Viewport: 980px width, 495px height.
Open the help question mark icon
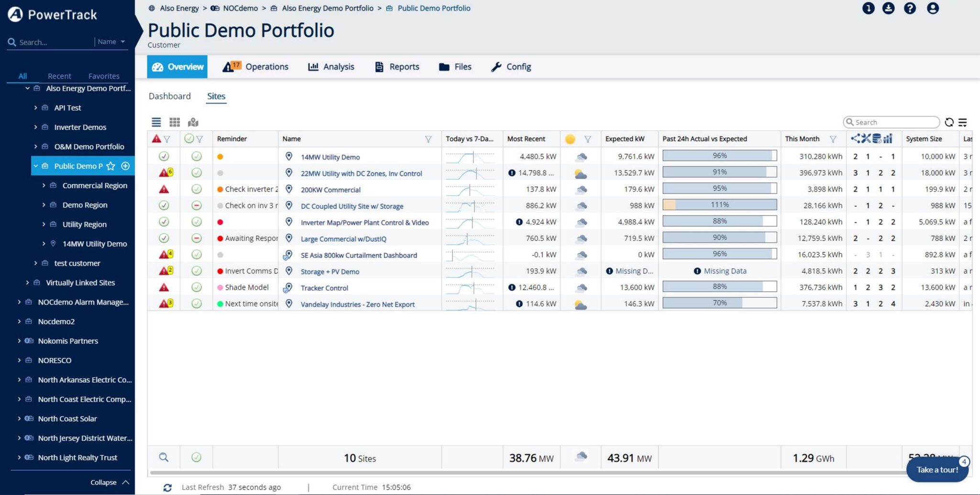pyautogui.click(x=910, y=8)
